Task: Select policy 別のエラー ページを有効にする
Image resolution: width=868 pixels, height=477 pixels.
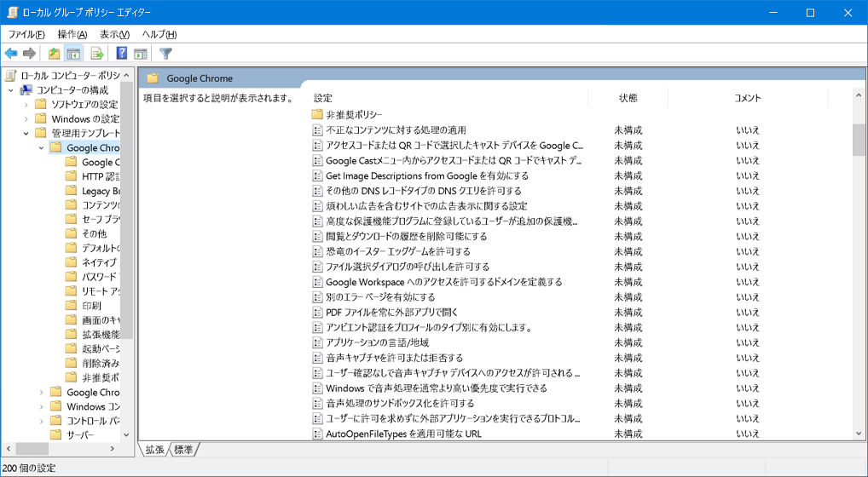Action: pyautogui.click(x=380, y=297)
